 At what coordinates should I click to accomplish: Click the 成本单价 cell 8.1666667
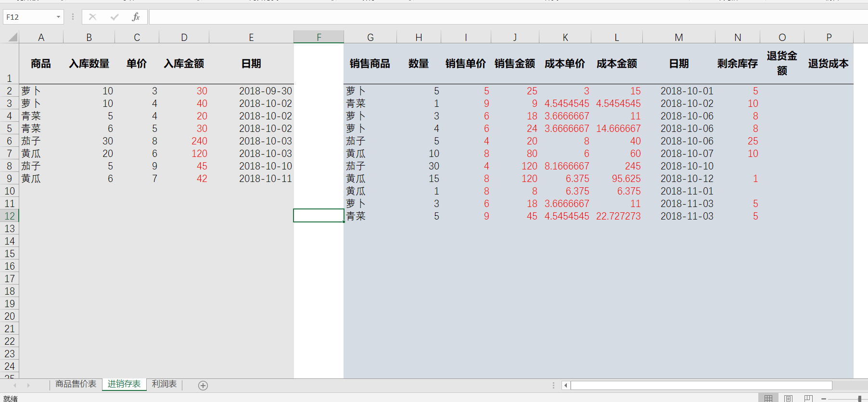[565, 166]
